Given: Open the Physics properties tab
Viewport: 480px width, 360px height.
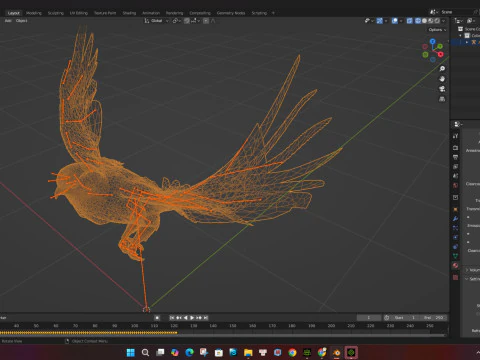Looking at the screenshot, I should tap(456, 237).
